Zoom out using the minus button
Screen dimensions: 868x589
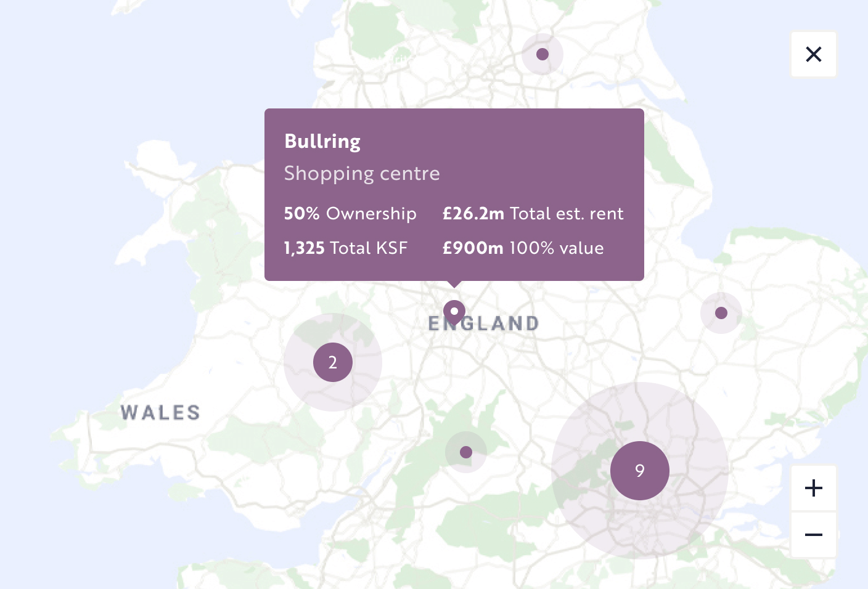pyautogui.click(x=813, y=535)
